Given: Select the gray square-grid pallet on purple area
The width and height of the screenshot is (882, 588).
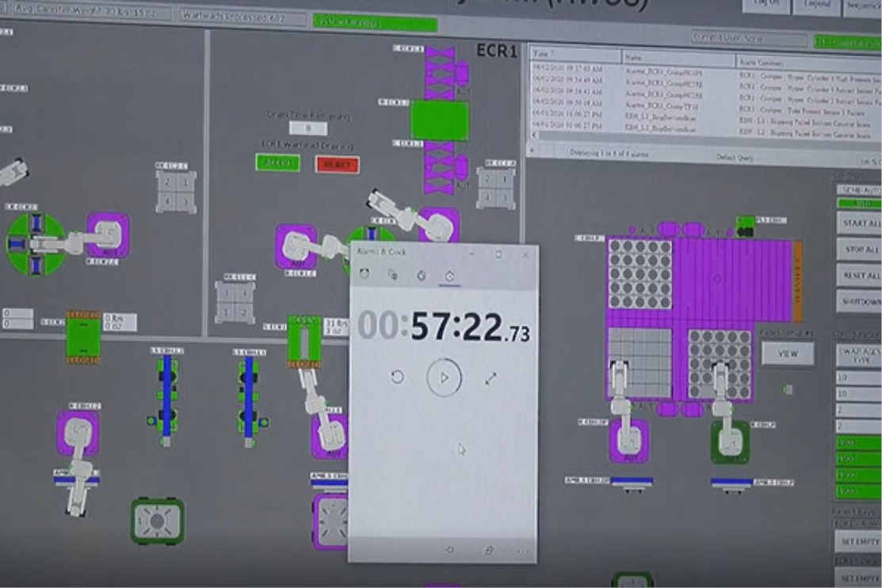Looking at the screenshot, I should pos(639,363).
